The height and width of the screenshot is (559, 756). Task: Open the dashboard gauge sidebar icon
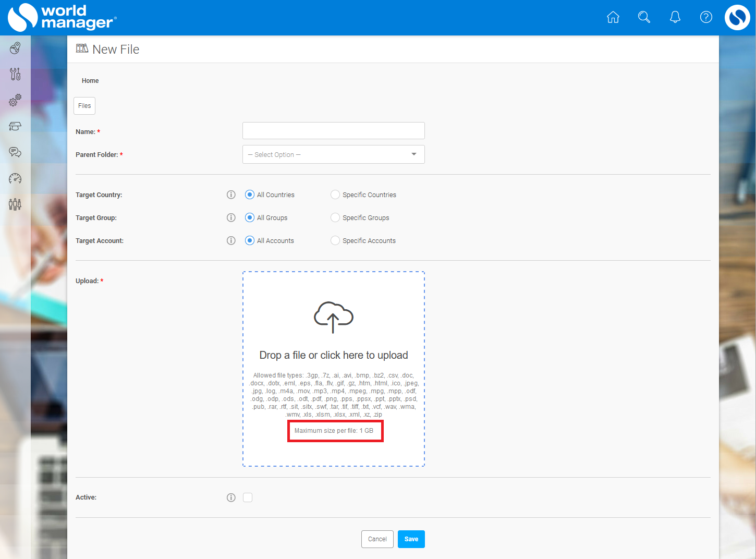pos(15,178)
